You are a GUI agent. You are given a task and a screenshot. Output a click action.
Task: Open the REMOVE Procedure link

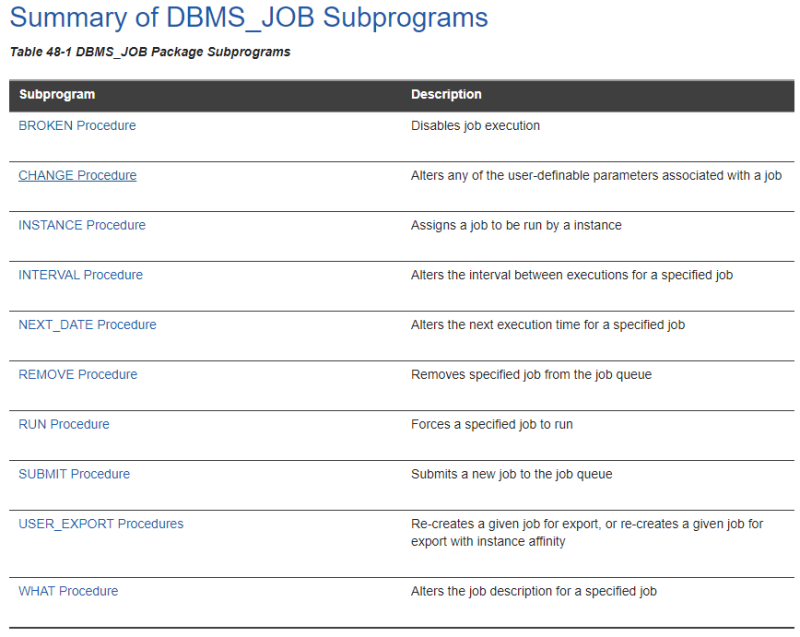(77, 374)
